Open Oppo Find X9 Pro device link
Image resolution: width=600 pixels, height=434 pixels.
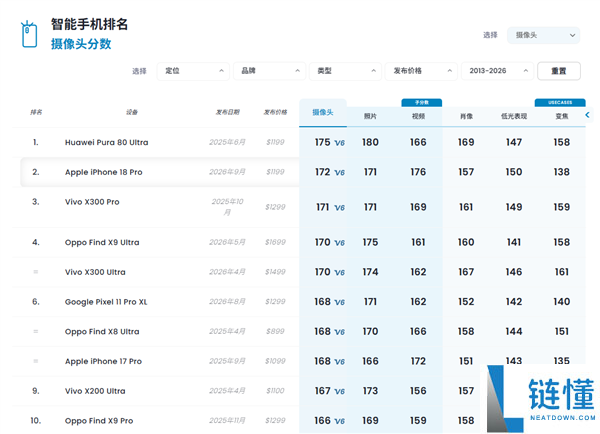99,421
